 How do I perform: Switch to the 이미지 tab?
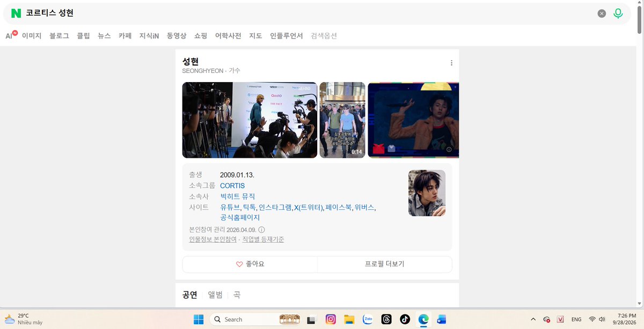(x=32, y=36)
